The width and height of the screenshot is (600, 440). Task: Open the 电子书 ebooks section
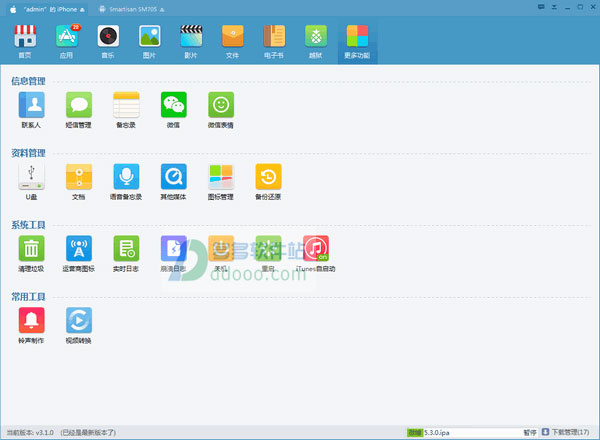(274, 41)
